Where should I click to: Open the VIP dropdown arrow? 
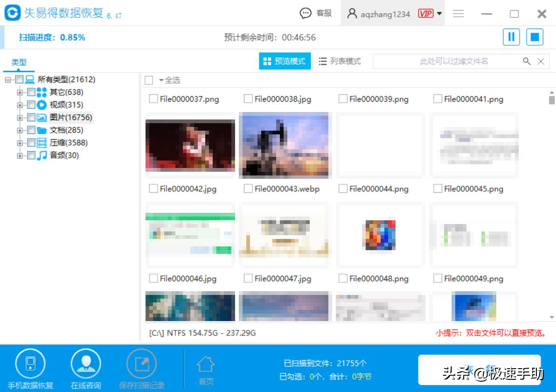click(x=439, y=13)
